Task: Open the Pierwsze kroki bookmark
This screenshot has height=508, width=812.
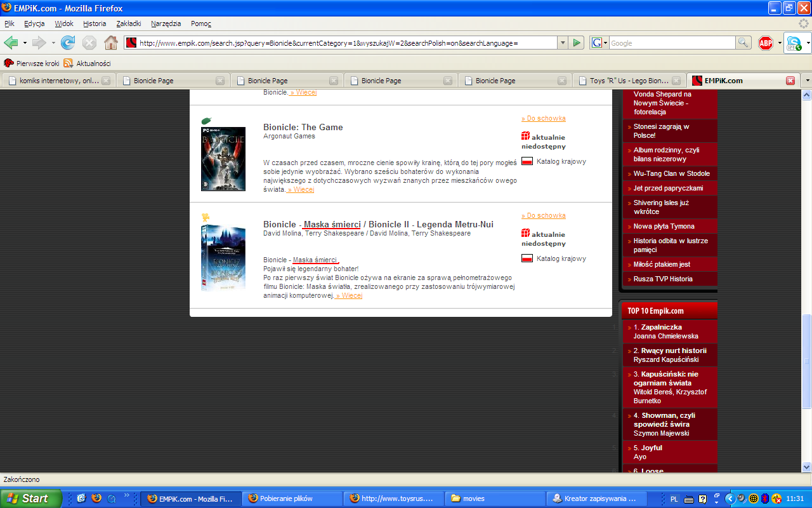Action: click(32, 63)
